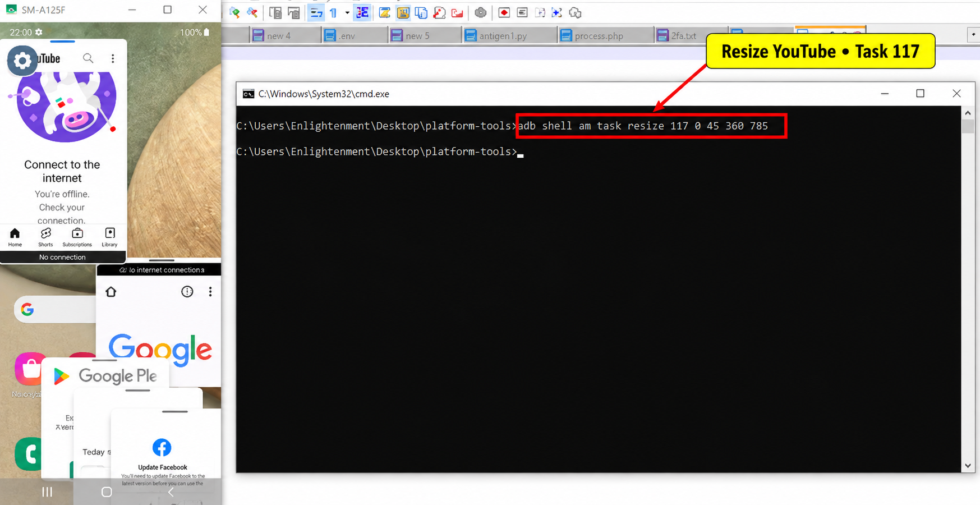Click the folder as workspace toolbar icon
The image size is (980, 505).
tap(458, 13)
